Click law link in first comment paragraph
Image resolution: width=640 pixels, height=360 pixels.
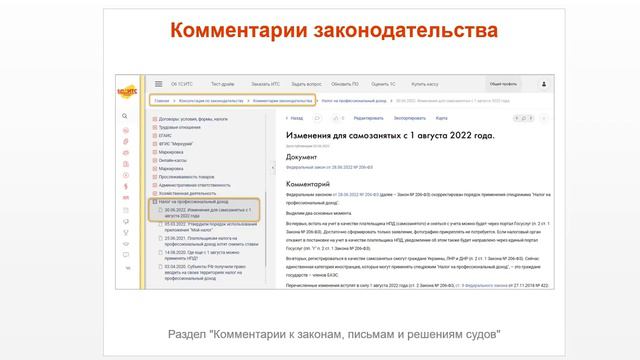356,195
